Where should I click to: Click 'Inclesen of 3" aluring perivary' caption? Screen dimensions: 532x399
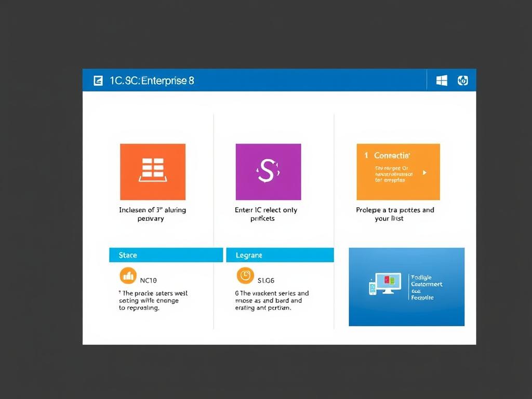[x=152, y=214]
